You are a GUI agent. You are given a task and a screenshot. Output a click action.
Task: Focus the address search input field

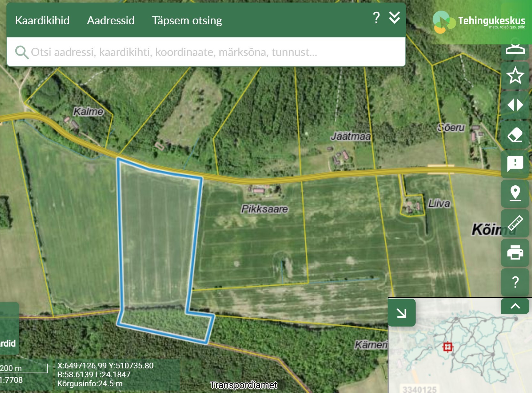tap(205, 52)
